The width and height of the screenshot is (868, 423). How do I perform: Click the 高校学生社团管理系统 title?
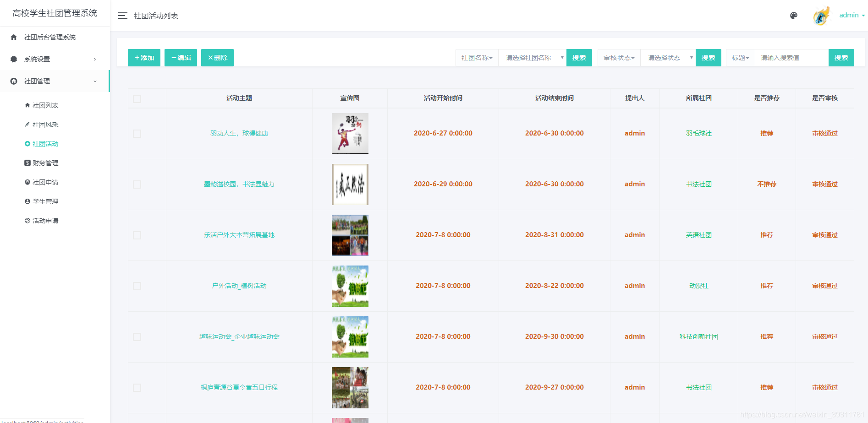55,13
